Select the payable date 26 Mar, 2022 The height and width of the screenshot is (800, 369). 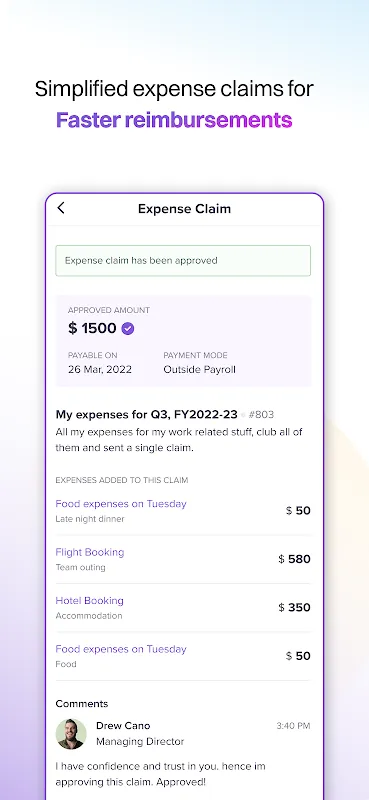point(100,369)
